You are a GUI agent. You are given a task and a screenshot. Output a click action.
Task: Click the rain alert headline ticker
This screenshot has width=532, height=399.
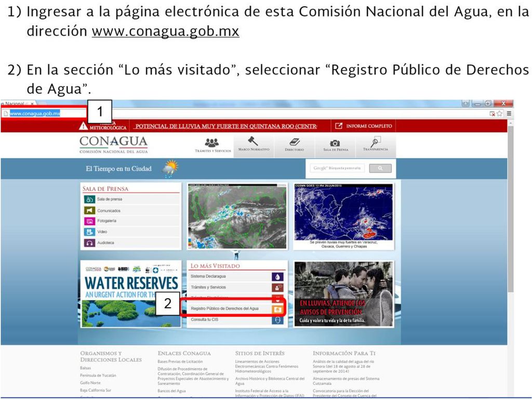pos(225,126)
